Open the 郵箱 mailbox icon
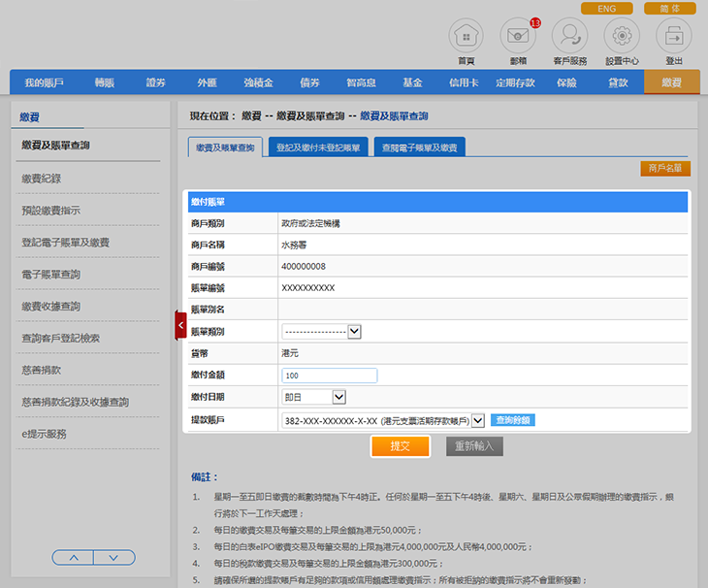 [518, 37]
